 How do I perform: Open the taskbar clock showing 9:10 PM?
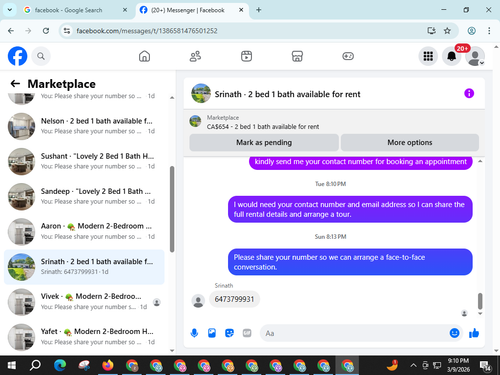click(x=458, y=365)
